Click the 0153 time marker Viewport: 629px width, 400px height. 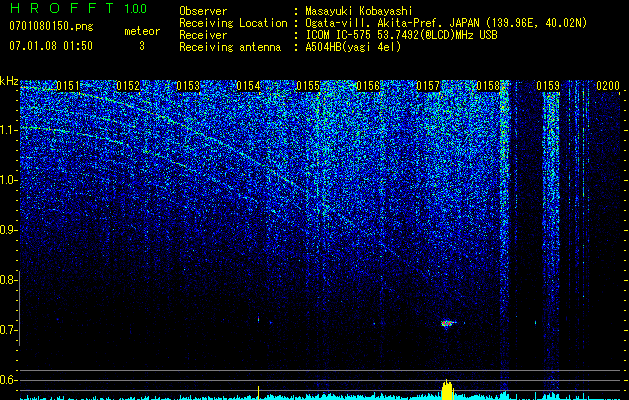point(188,86)
